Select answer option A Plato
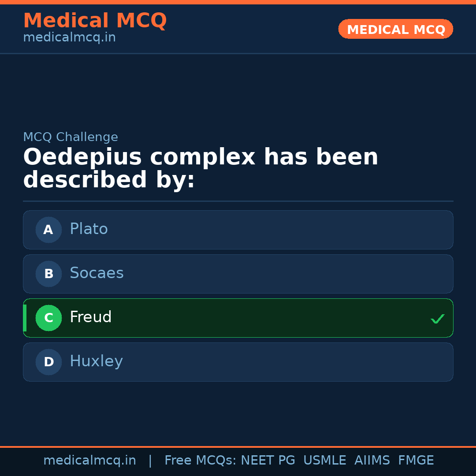The width and height of the screenshot is (476, 476). coord(238,230)
